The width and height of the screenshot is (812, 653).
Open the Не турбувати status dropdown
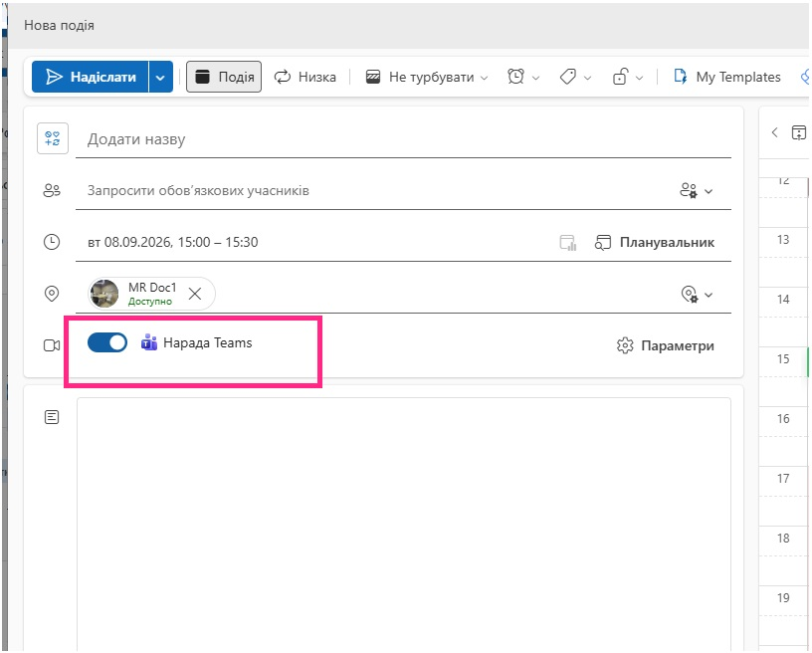427,78
